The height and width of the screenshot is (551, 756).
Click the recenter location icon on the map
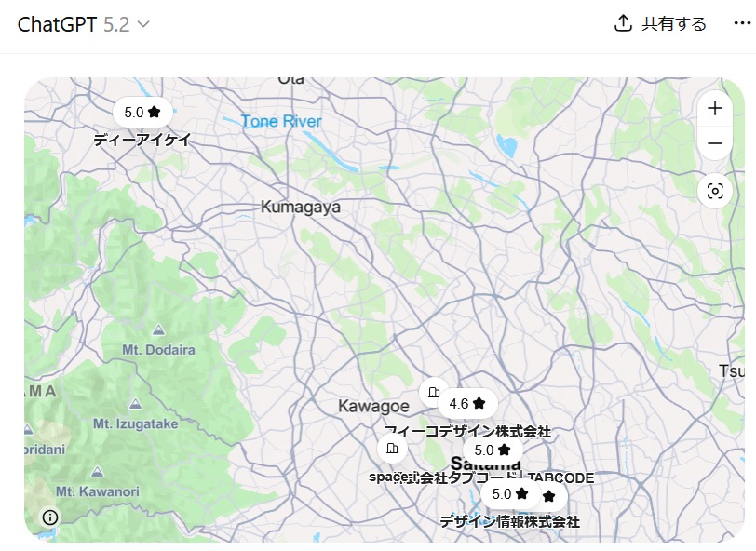click(x=715, y=192)
